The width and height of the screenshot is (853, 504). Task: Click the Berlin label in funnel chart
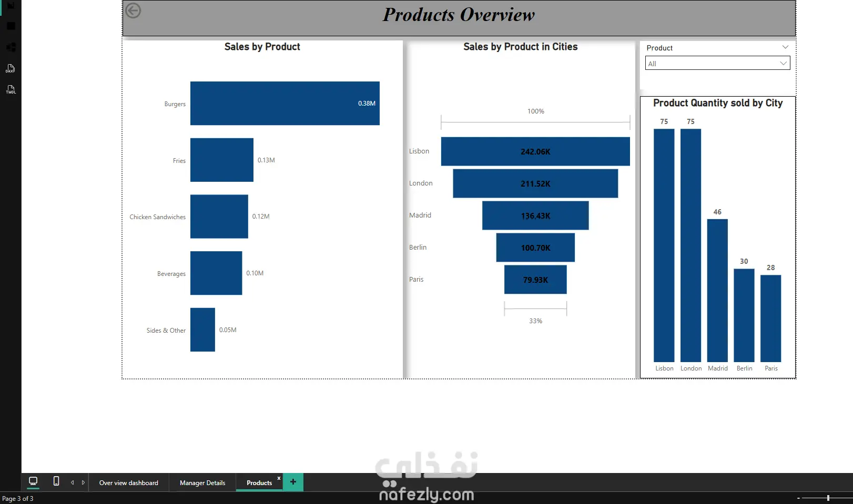click(x=418, y=248)
